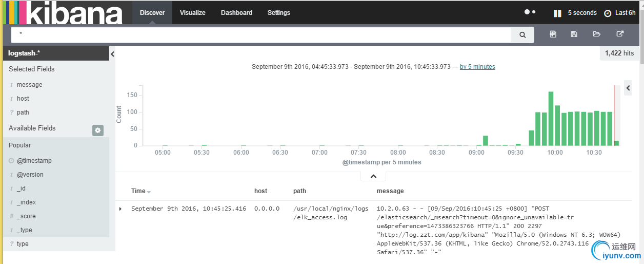Click the small bar after 09:00
This screenshot has width=644, height=264.
[486, 141]
